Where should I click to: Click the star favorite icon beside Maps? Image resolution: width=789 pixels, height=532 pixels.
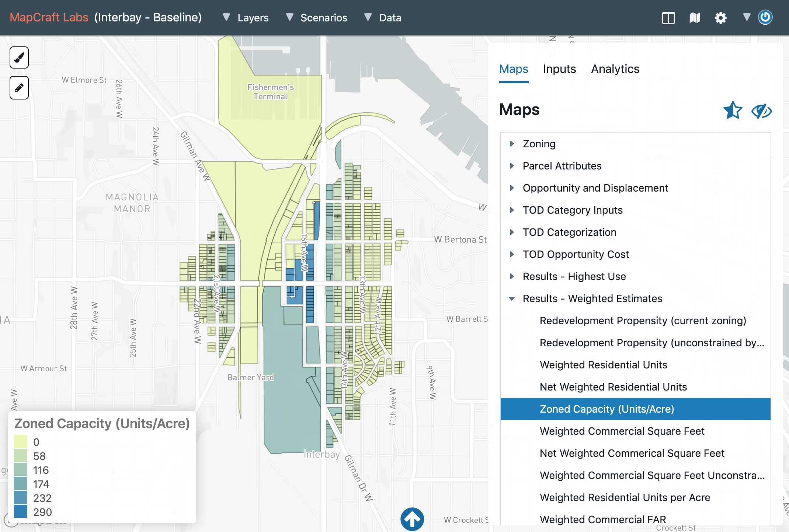coord(733,110)
